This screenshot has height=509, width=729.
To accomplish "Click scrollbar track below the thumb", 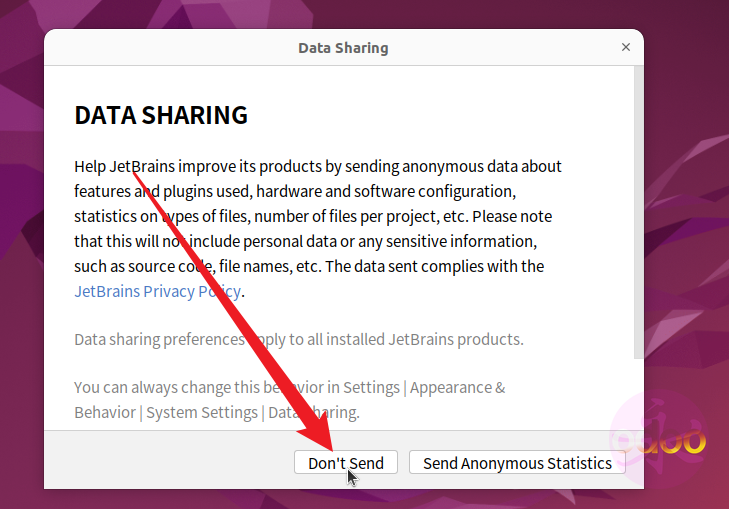I will [639, 394].
